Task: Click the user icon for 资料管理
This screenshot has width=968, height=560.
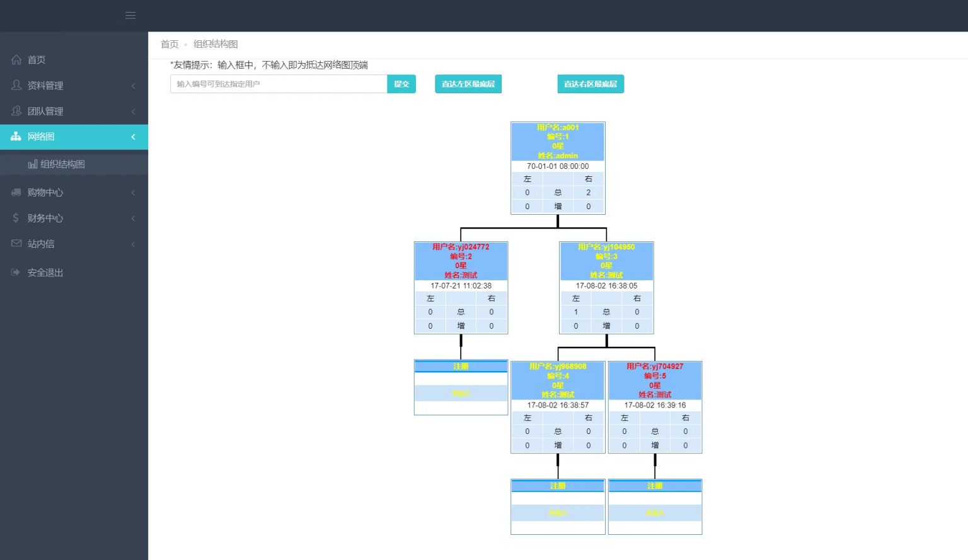Action: click(x=16, y=85)
